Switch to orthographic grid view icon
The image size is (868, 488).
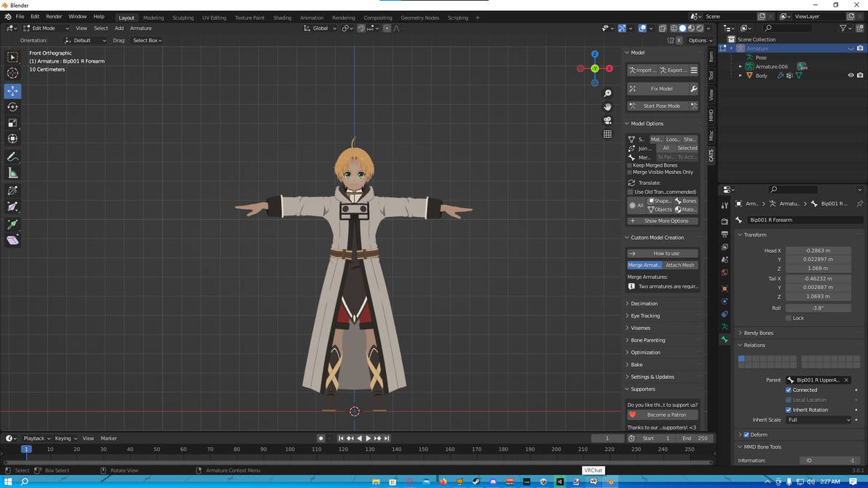(x=607, y=134)
